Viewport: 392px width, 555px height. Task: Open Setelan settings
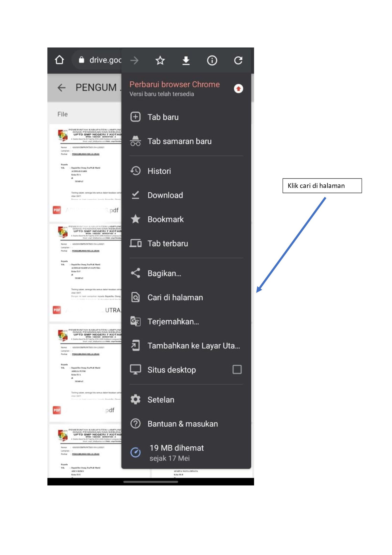pos(186,400)
